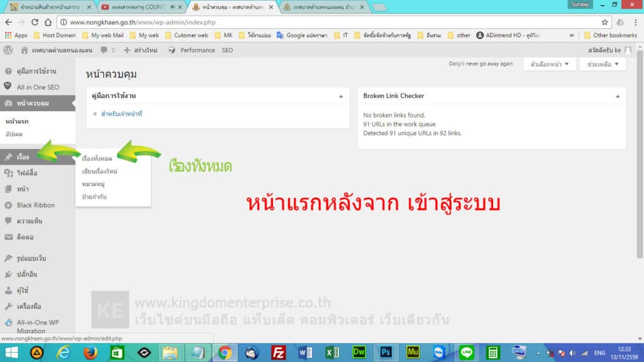This screenshot has width=644, height=362.
Task: Open Appearance (รูปแบบเว็บ) in the sidebar
Action: (28, 258)
